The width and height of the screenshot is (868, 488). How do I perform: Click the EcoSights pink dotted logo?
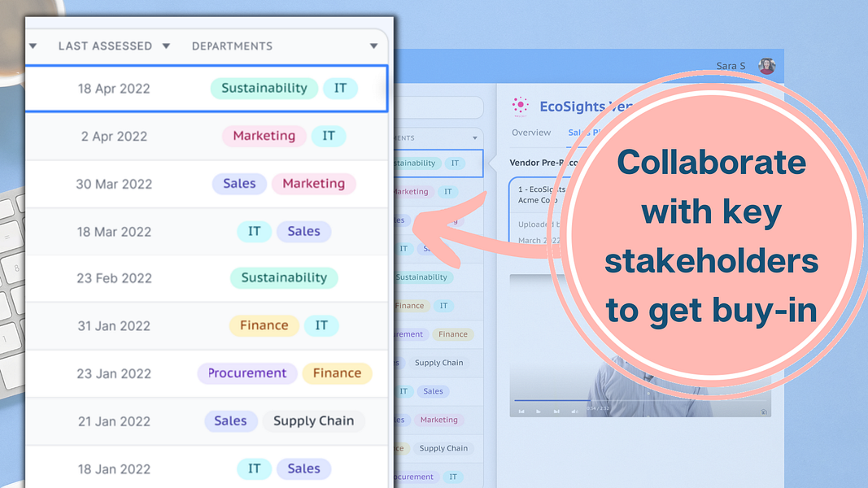[x=521, y=106]
